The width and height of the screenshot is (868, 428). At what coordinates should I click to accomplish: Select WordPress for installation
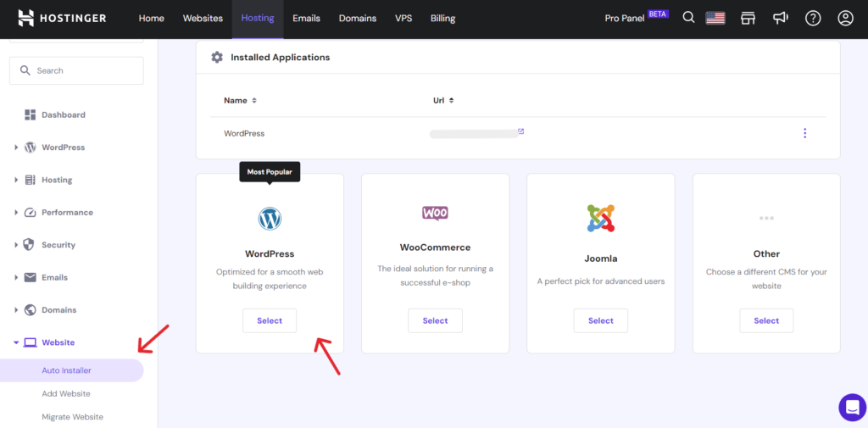(x=270, y=320)
